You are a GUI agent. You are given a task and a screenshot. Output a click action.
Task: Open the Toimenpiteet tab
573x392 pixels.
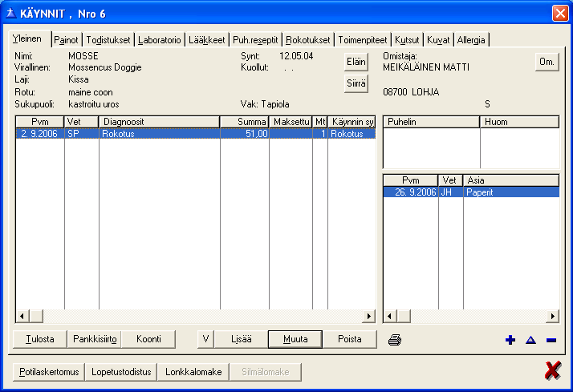[x=363, y=40]
